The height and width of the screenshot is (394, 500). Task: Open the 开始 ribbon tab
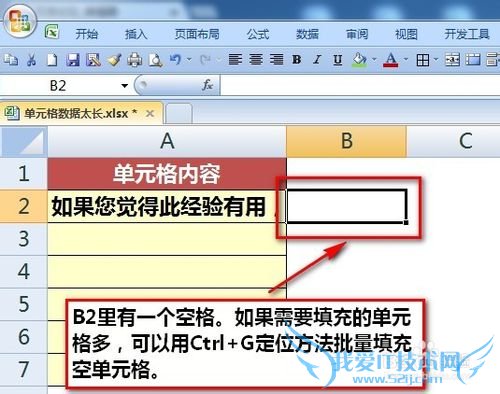[86, 34]
